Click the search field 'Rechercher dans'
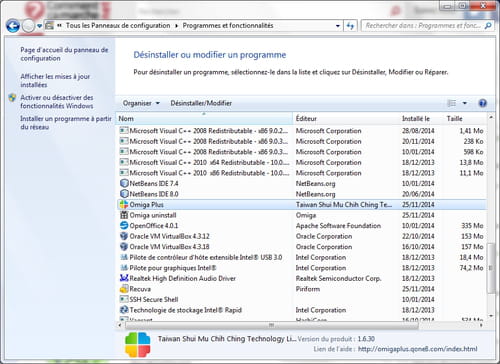500x364 pixels. coord(423,26)
